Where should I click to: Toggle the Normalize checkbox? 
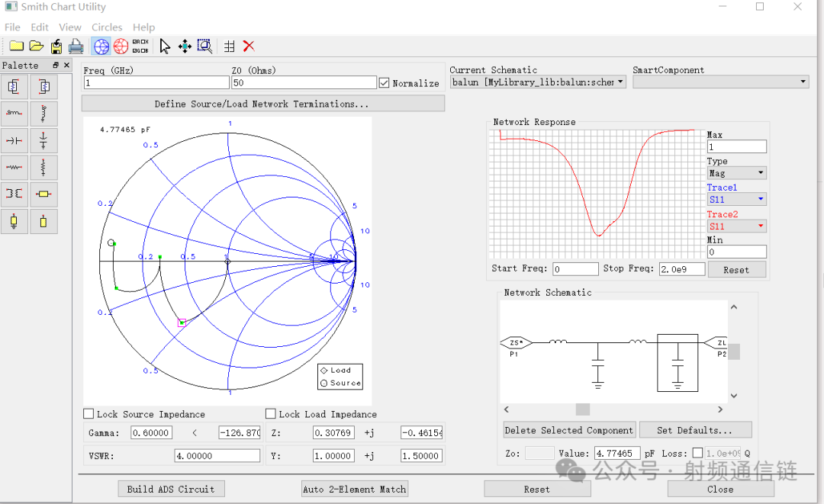coord(384,83)
